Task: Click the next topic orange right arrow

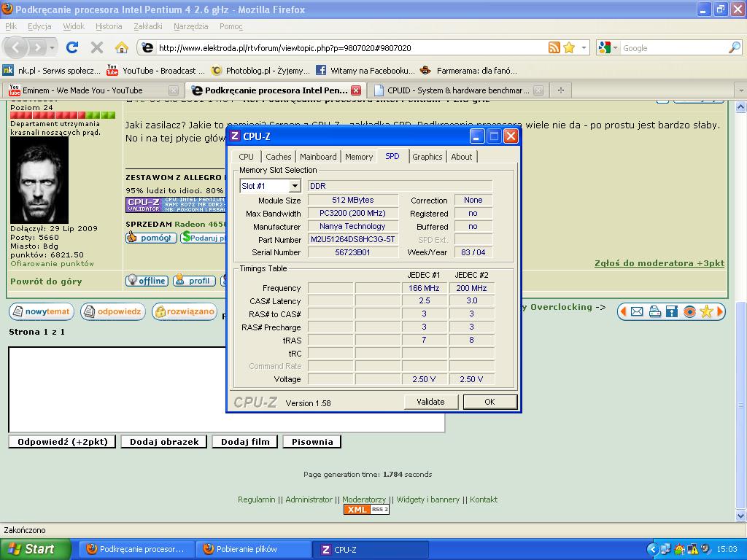Action: click(720, 312)
